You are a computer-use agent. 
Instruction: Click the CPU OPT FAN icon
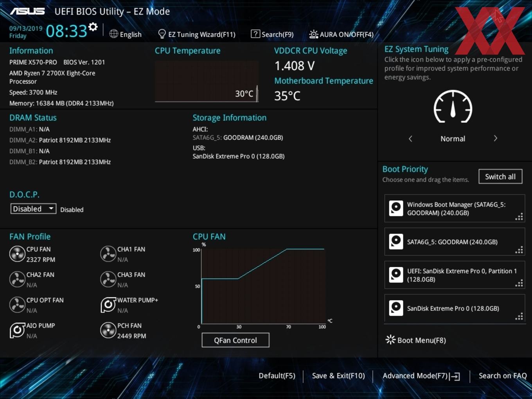click(17, 305)
